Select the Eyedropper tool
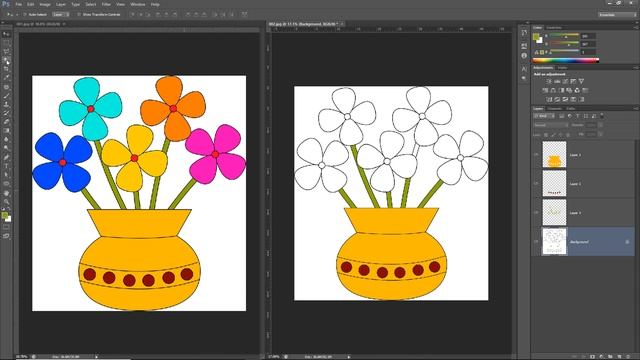Screen dimensions: 640x360 pyautogui.click(x=6, y=78)
